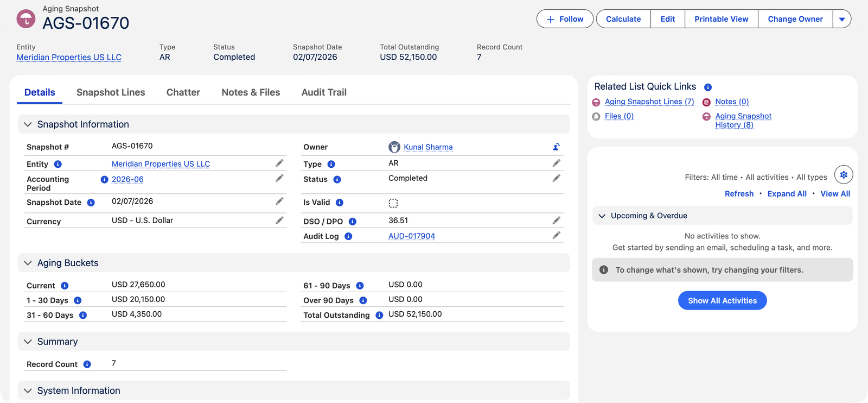Open the Notes & Files tab
The height and width of the screenshot is (403, 868).
coord(251,92)
